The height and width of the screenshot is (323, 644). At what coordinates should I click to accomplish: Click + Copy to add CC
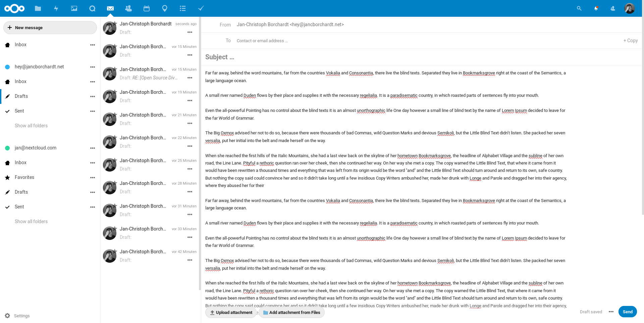click(x=631, y=41)
